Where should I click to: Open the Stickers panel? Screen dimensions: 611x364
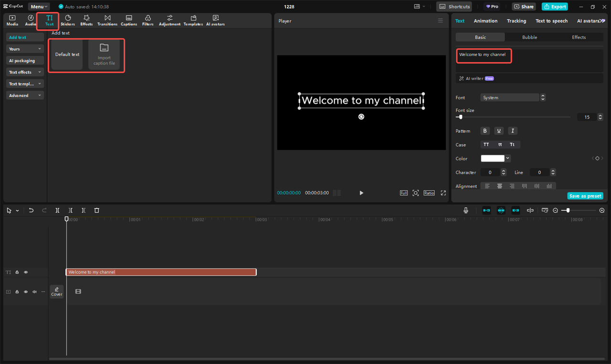point(68,21)
